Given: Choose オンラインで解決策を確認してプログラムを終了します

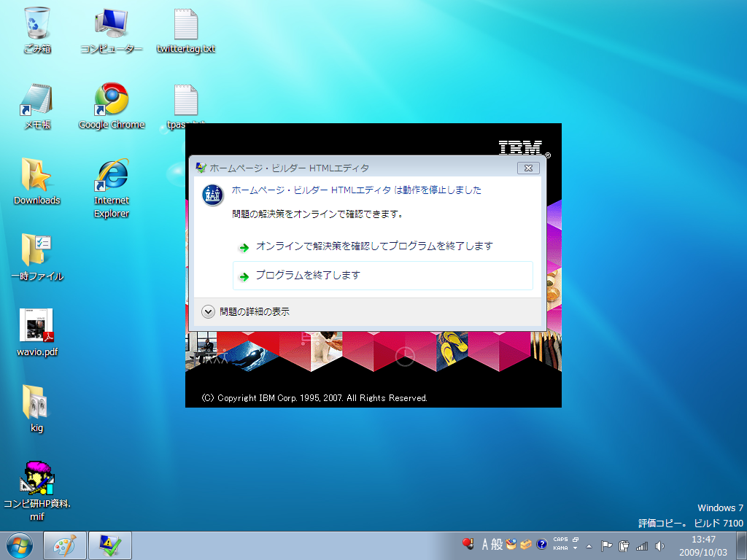Looking at the screenshot, I should (382, 246).
